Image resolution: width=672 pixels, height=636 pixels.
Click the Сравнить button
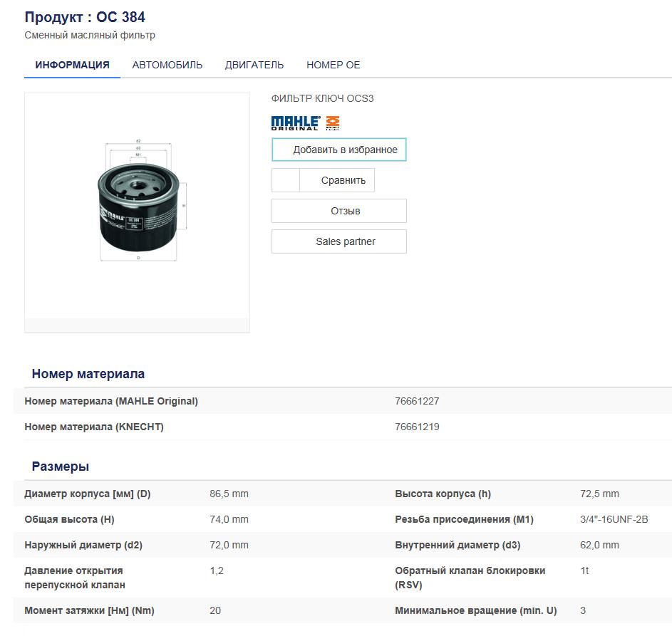[x=343, y=180]
